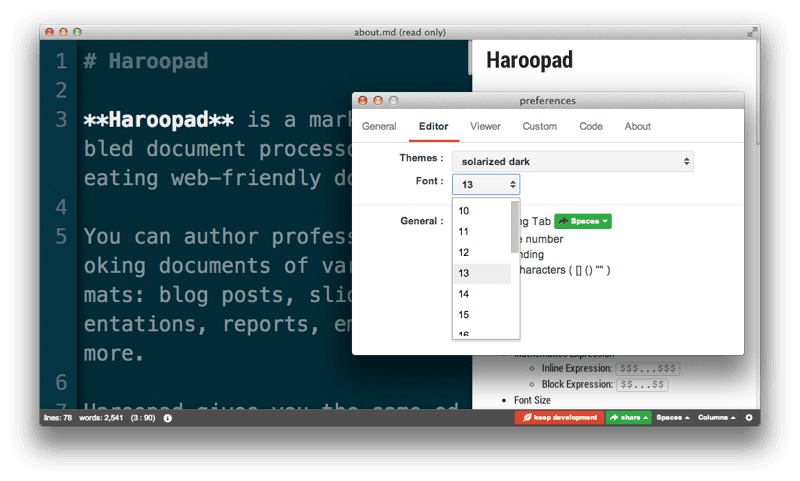The height and width of the screenshot is (481, 800).
Task: Expand the Spaces menu in status bar
Action: 672,417
